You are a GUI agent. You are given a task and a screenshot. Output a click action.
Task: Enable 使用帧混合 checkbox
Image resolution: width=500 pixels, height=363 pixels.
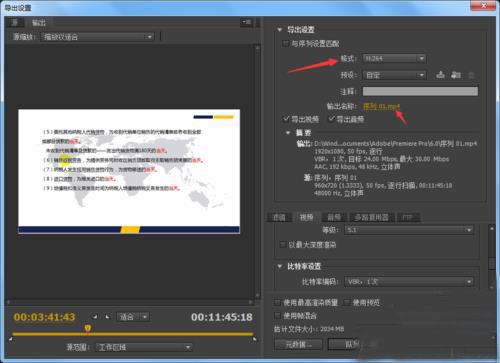tap(277, 315)
